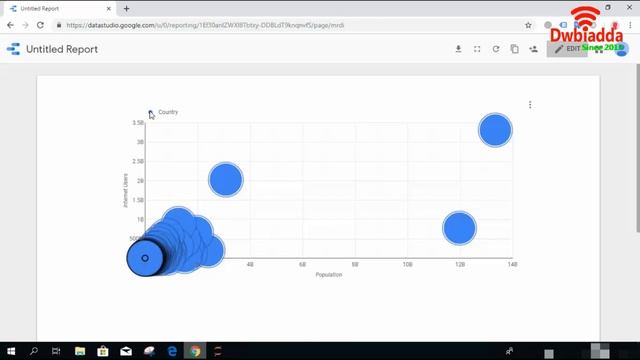
Task: Open a new browser tab
Action: click(x=127, y=9)
